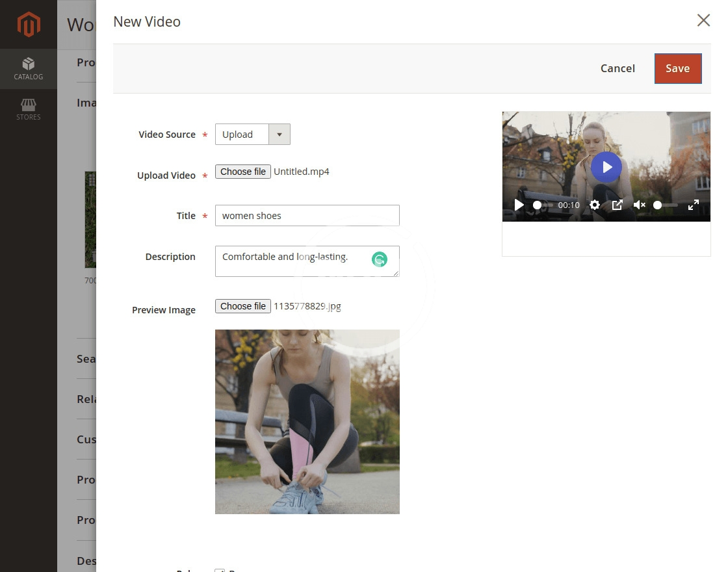728x572 pixels.
Task: Click the pop-out external window icon
Action: tap(617, 205)
